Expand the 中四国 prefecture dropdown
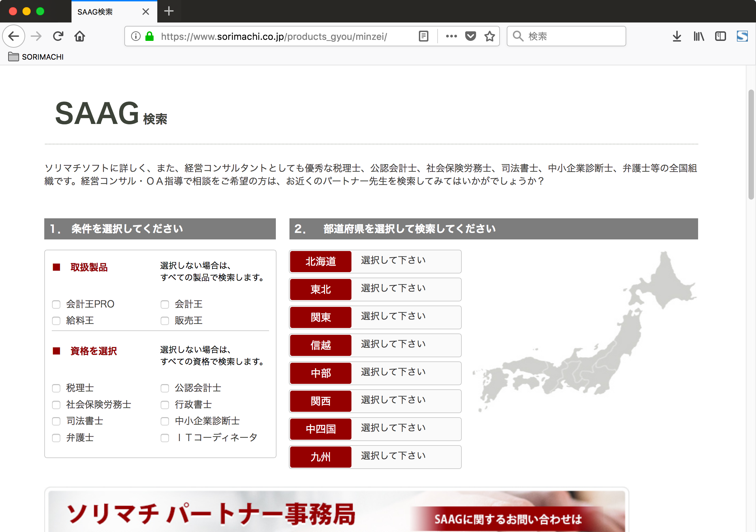Image resolution: width=756 pixels, height=532 pixels. click(x=406, y=429)
